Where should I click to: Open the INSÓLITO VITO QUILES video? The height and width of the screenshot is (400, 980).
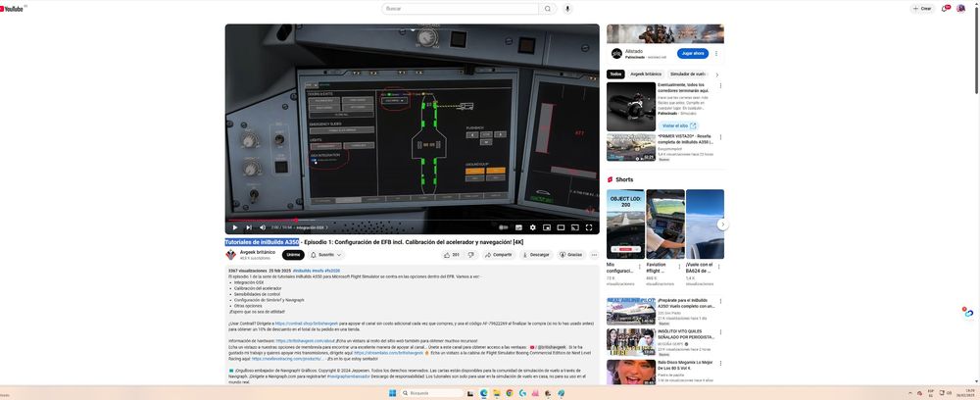pos(631,342)
